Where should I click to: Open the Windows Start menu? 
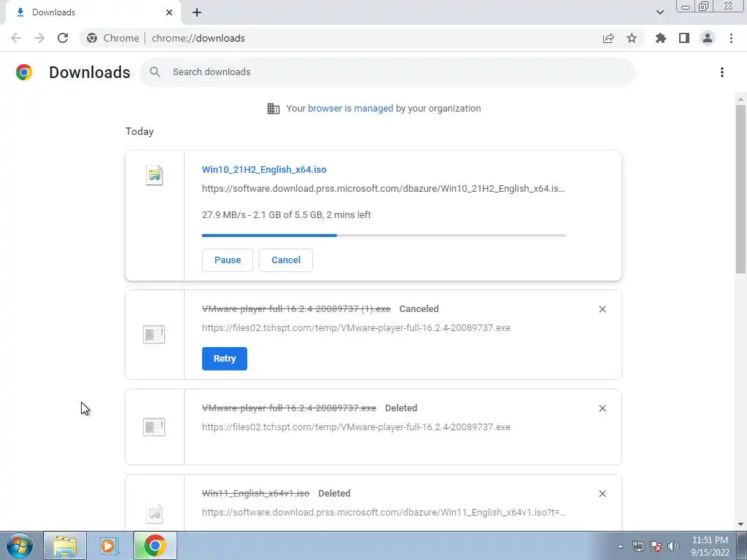(x=20, y=545)
